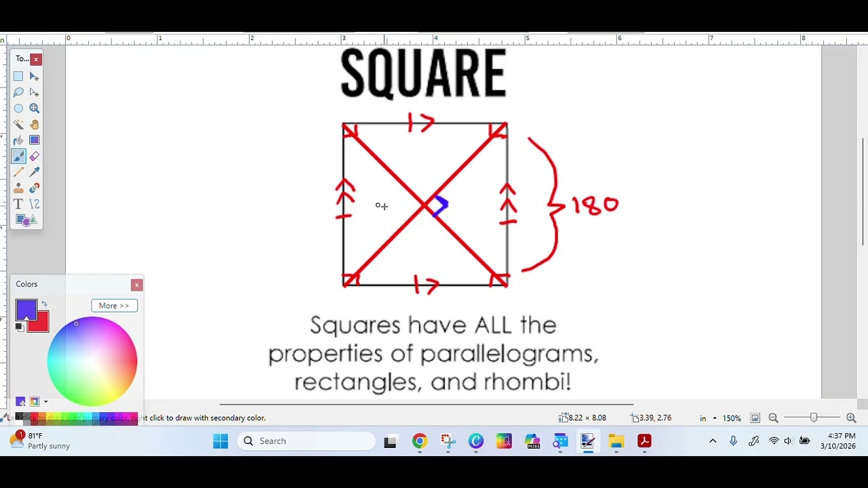Adjust the zoom slider handle
Viewport: 868px width, 488px height.
814,418
